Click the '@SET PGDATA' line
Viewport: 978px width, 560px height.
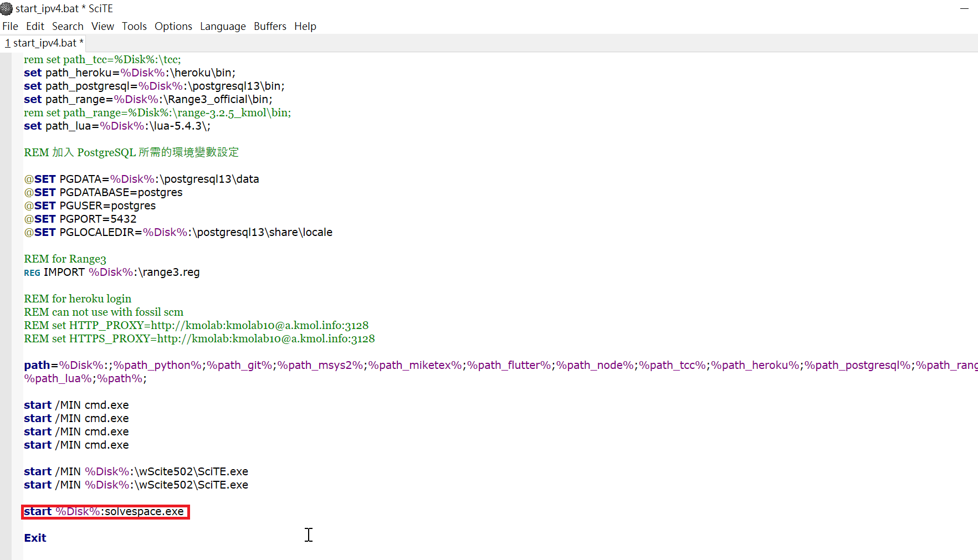[141, 179]
